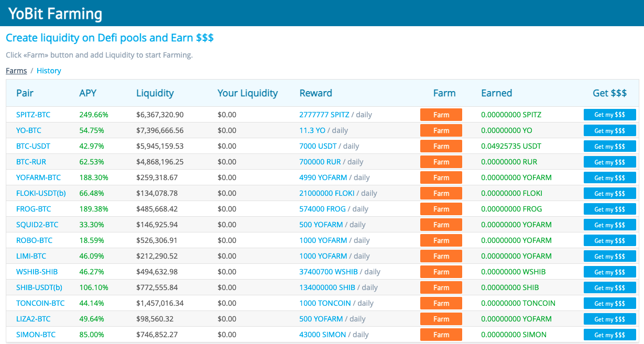Claim rewards in the YO-BTC row
Viewport: 644px width, 344px height.
[610, 130]
